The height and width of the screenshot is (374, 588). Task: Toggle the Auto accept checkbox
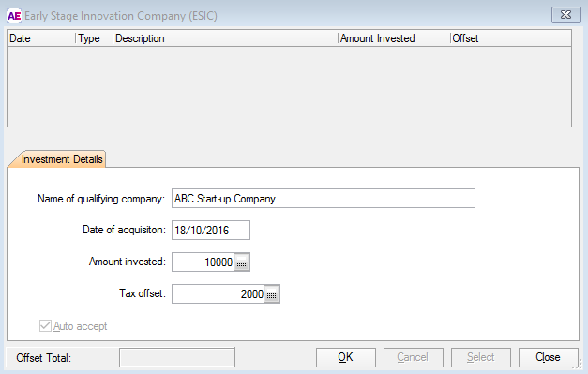coord(45,326)
